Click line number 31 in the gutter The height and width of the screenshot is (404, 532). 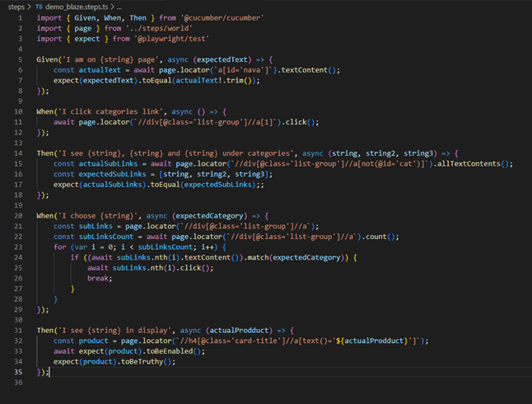[x=18, y=331]
